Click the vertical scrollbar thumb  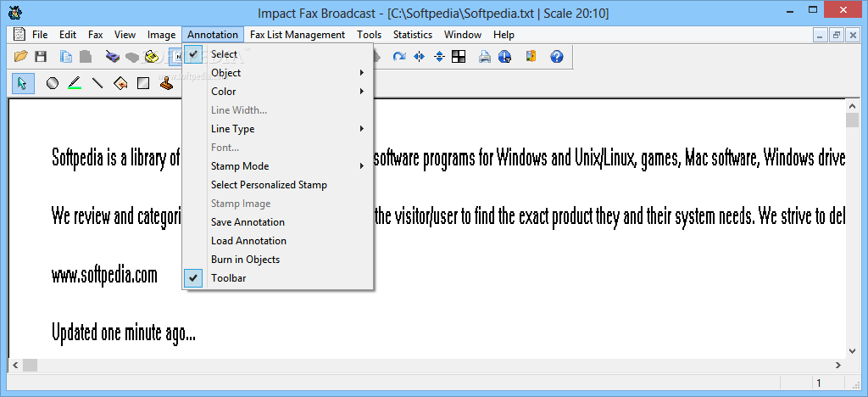pos(853,120)
